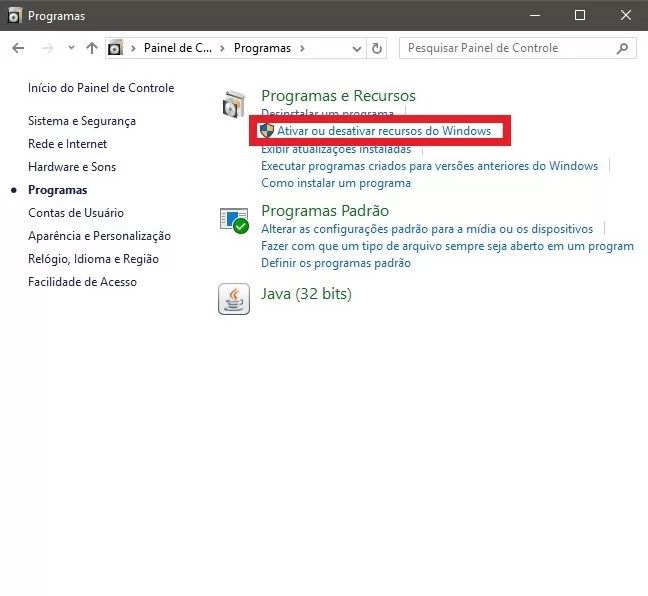Expand the address bar history dropdown
Image resolution: width=648 pixels, height=596 pixels.
358,48
